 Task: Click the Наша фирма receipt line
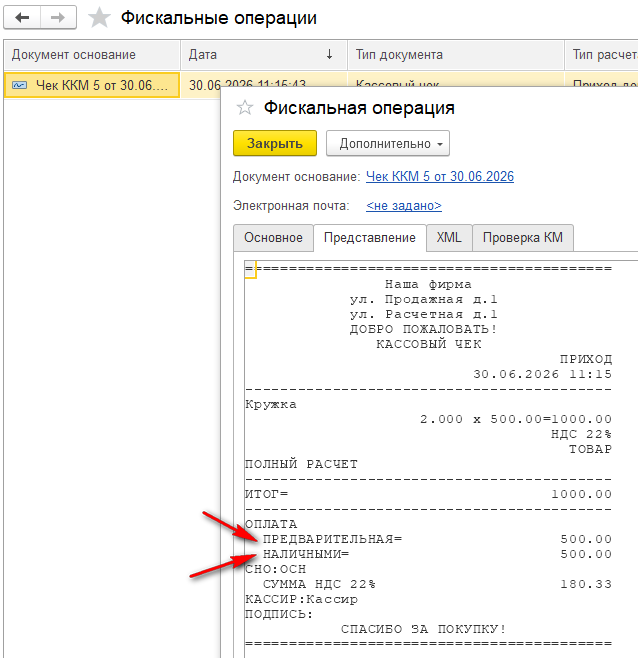(x=428, y=285)
